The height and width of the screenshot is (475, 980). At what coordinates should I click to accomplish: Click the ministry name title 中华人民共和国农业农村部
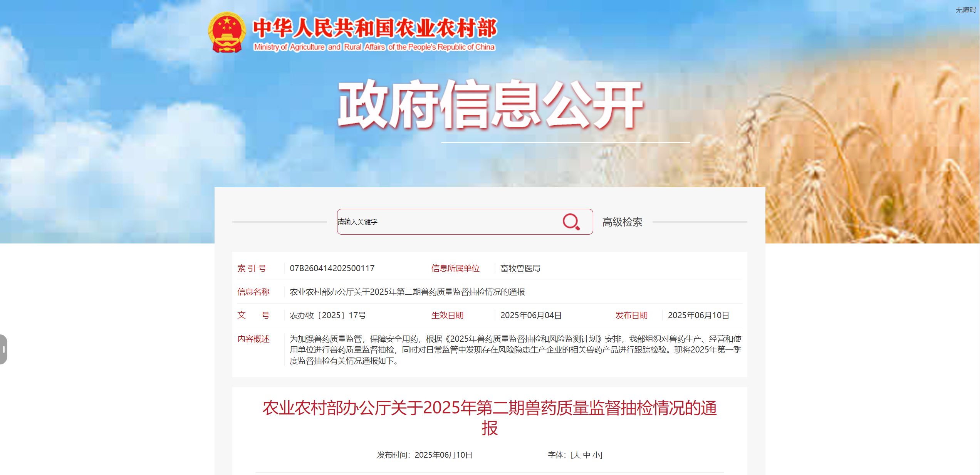click(x=375, y=28)
